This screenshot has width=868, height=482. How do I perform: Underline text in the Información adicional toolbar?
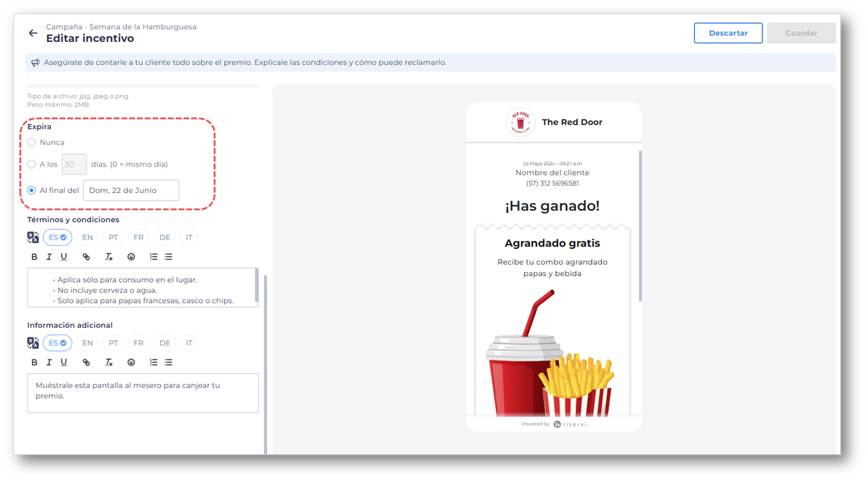click(x=64, y=363)
